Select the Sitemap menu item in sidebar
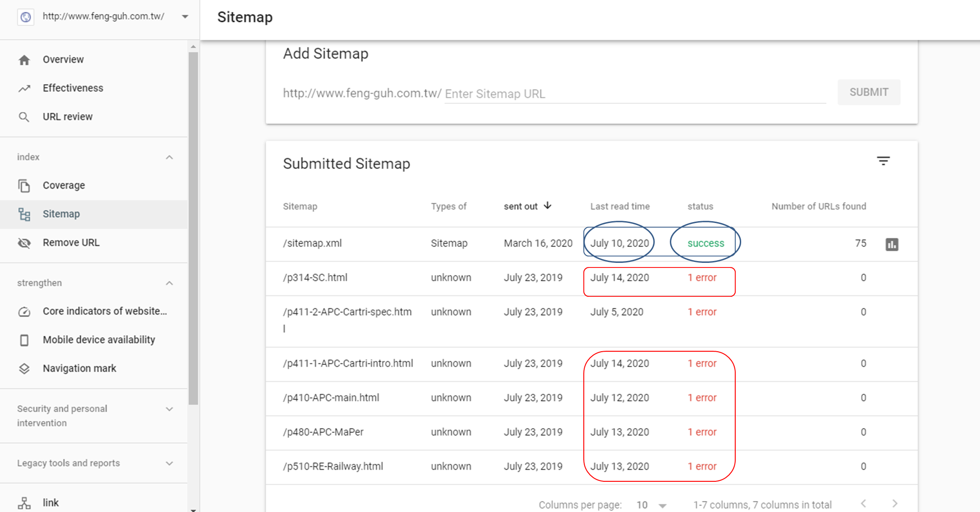The width and height of the screenshot is (980, 512). point(61,214)
